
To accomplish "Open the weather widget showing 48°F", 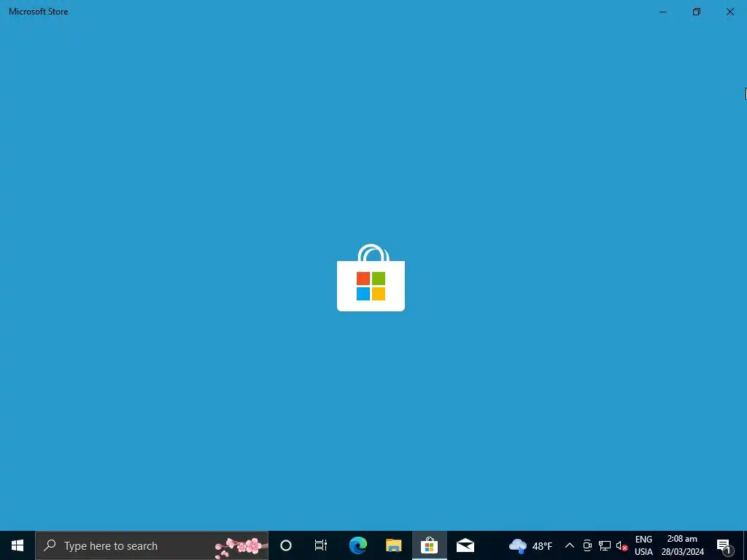I will pyautogui.click(x=531, y=545).
